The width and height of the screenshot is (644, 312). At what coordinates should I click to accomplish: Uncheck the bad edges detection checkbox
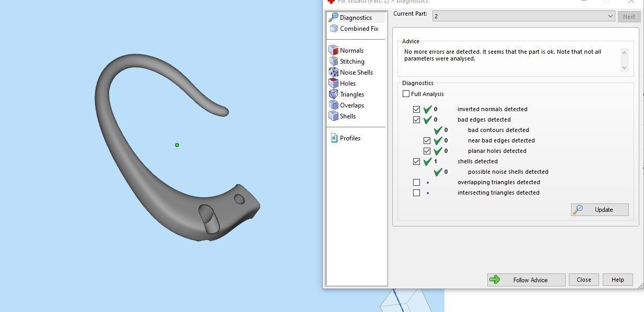click(x=416, y=119)
